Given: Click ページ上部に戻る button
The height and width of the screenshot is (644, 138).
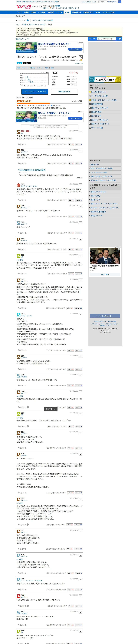Looking at the screenshot, I should (x=105, y=316).
